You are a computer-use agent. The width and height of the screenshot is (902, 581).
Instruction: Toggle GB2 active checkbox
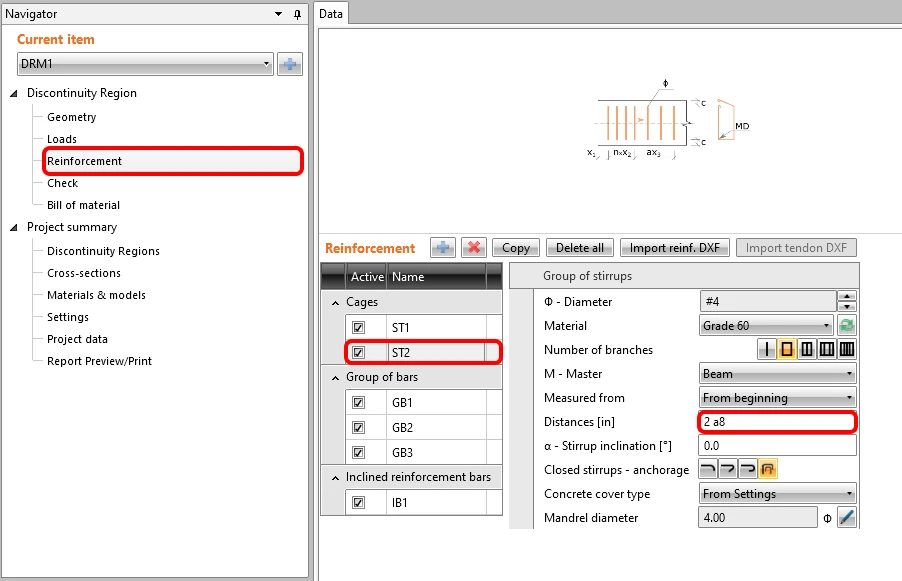(x=358, y=427)
